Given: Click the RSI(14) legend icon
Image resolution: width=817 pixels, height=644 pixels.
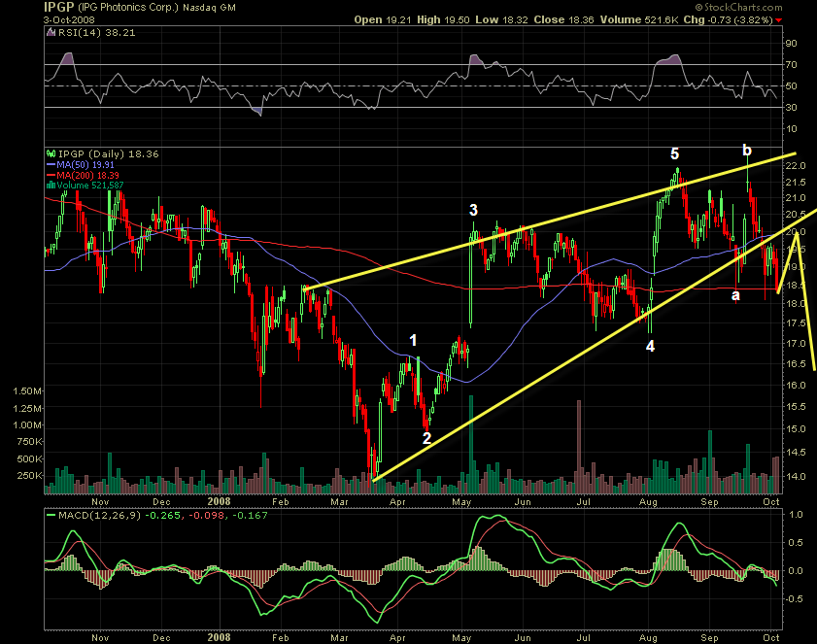Looking at the screenshot, I should point(51,32).
